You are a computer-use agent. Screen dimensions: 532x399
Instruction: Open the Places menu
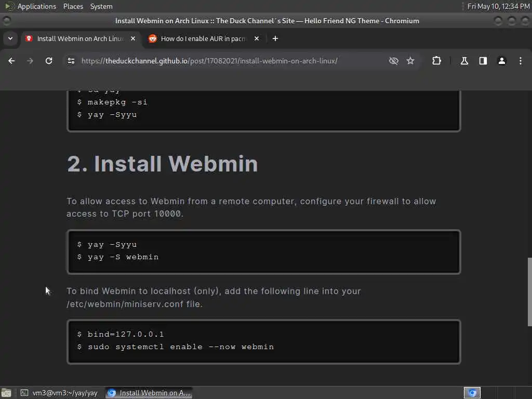[x=73, y=6]
